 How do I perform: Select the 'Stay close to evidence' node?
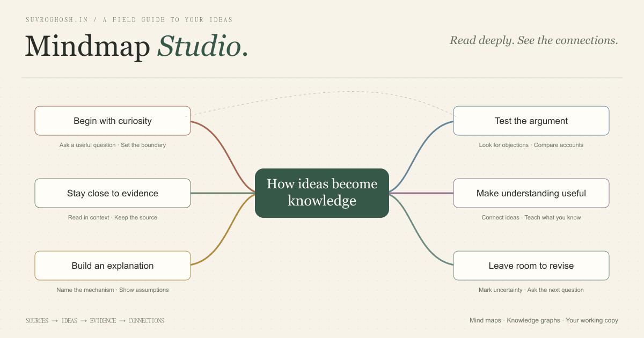click(113, 193)
